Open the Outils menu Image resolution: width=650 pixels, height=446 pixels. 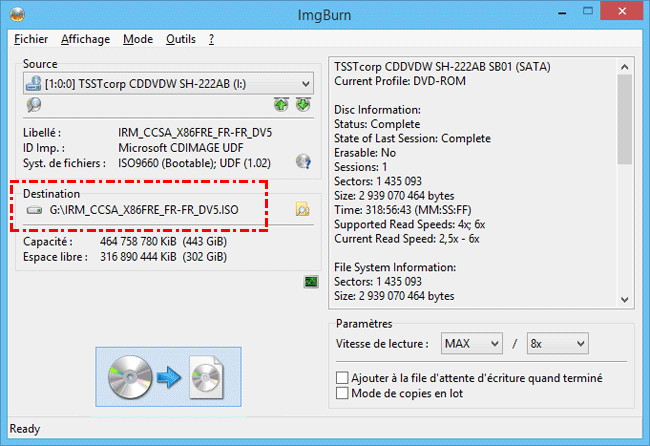[x=181, y=39]
